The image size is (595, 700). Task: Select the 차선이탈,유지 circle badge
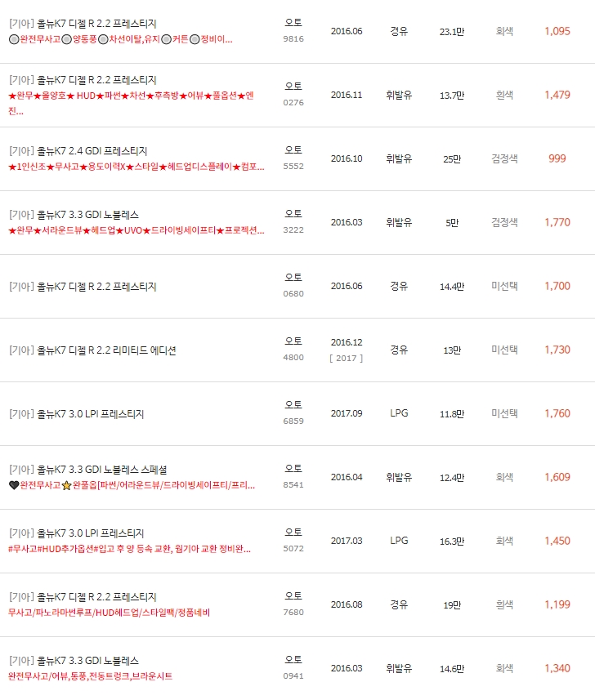103,37
